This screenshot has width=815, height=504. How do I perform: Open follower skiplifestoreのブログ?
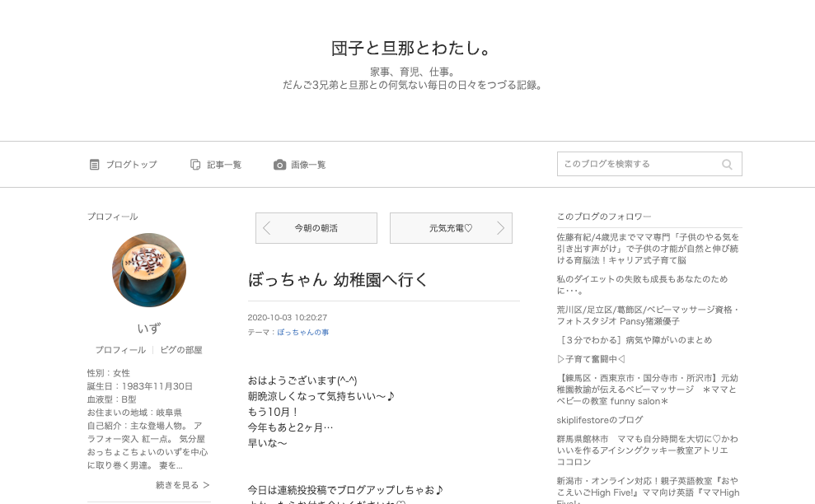click(x=600, y=420)
